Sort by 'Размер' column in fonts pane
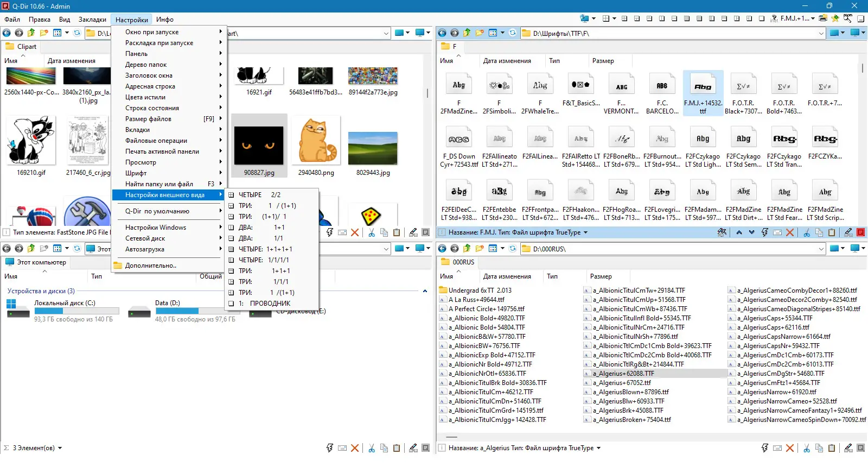Image resolution: width=868 pixels, height=467 pixels. point(603,61)
